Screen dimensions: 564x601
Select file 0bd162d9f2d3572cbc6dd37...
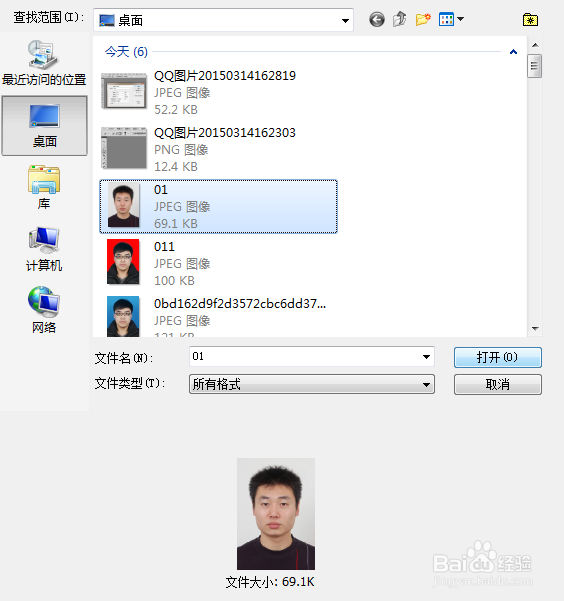tap(219, 316)
